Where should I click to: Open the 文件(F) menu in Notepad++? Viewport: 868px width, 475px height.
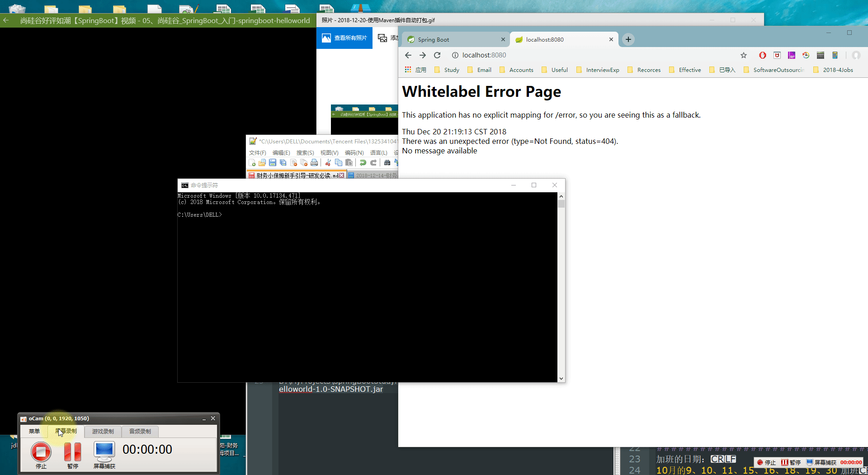257,153
